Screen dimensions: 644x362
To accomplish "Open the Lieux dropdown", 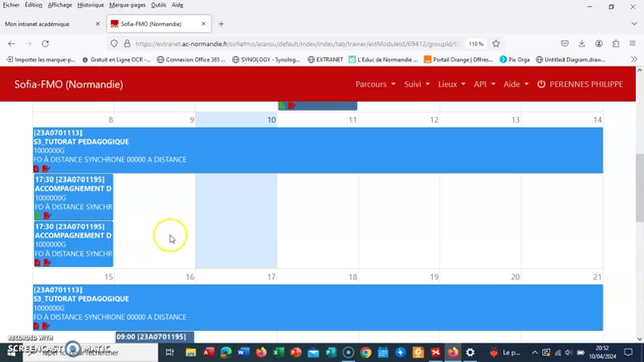I will pyautogui.click(x=451, y=84).
